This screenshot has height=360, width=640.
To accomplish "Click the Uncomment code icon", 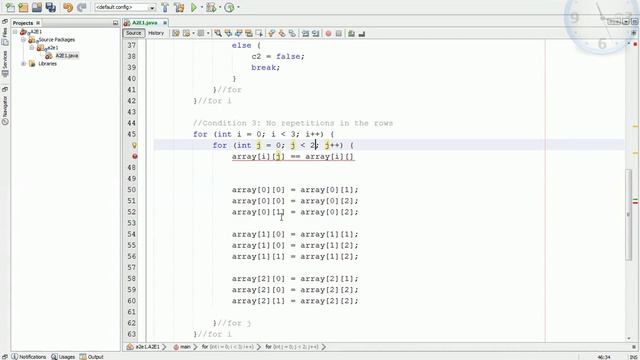I will pos(362,33).
